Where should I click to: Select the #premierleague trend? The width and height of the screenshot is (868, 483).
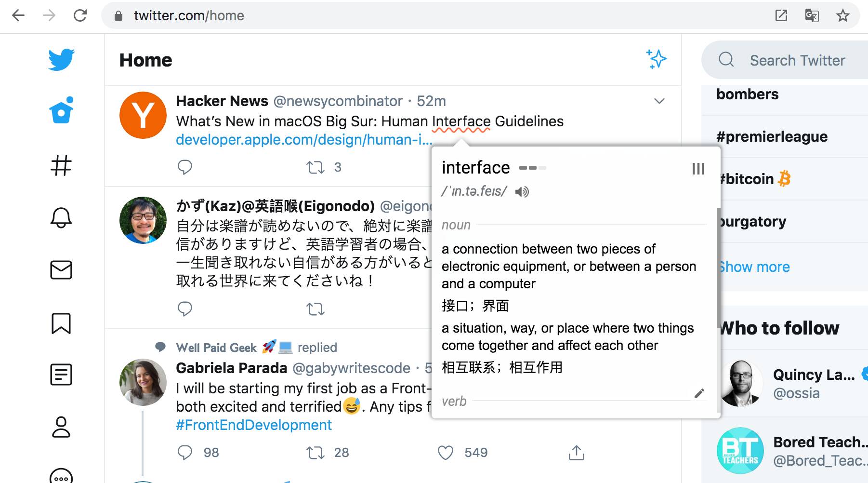click(x=772, y=137)
